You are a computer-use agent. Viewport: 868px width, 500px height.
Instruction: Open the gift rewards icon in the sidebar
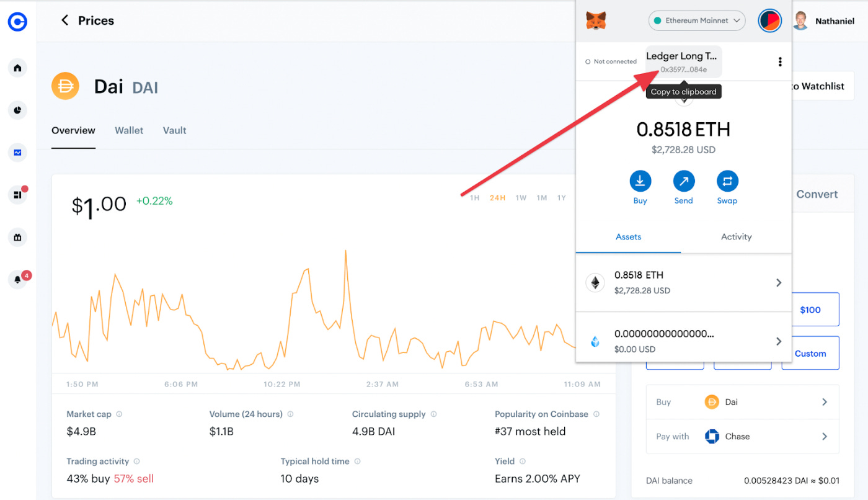point(17,237)
